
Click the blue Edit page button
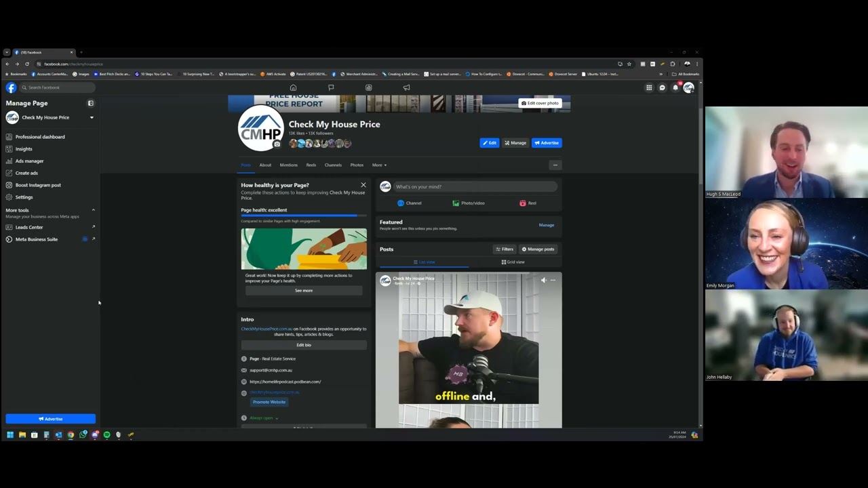pos(490,143)
